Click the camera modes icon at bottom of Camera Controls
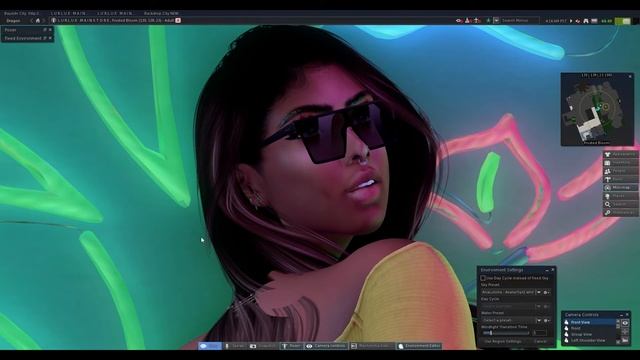640x360 pixels. (x=625, y=340)
